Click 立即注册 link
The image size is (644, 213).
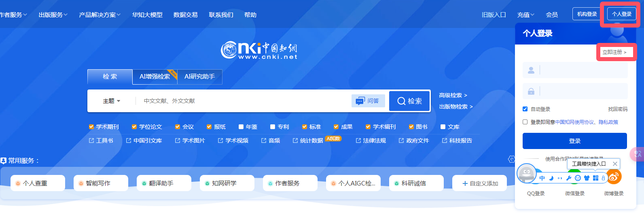pyautogui.click(x=614, y=52)
